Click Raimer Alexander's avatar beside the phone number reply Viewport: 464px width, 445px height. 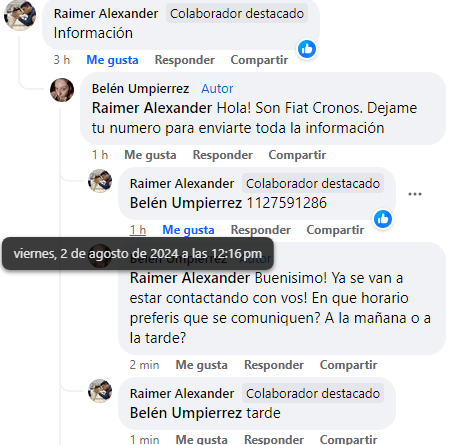click(100, 181)
